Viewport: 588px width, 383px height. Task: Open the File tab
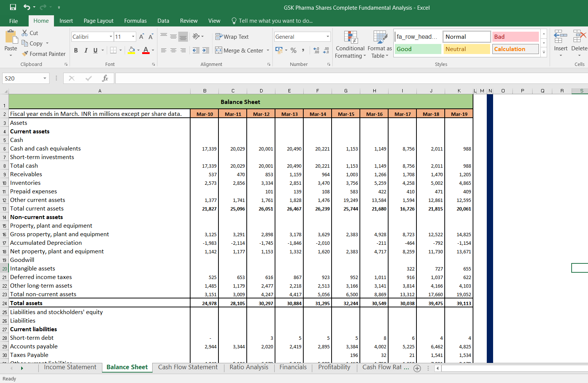pyautogui.click(x=13, y=21)
